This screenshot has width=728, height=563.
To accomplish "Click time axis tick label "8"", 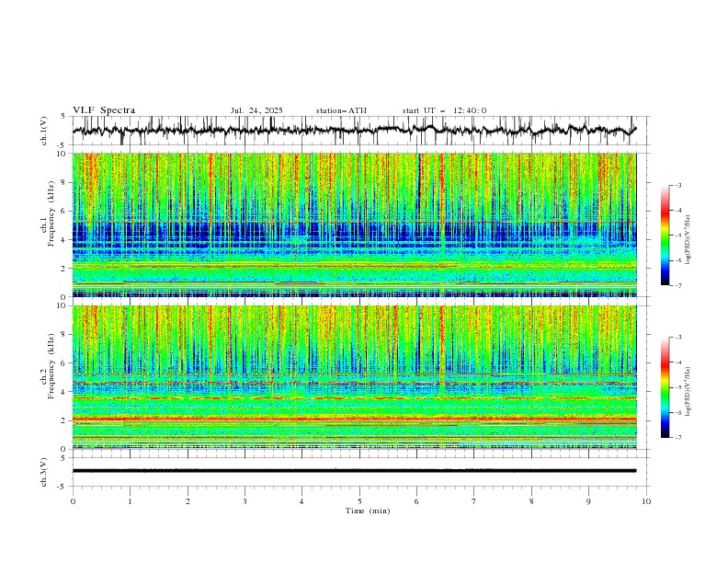I will tap(531, 501).
